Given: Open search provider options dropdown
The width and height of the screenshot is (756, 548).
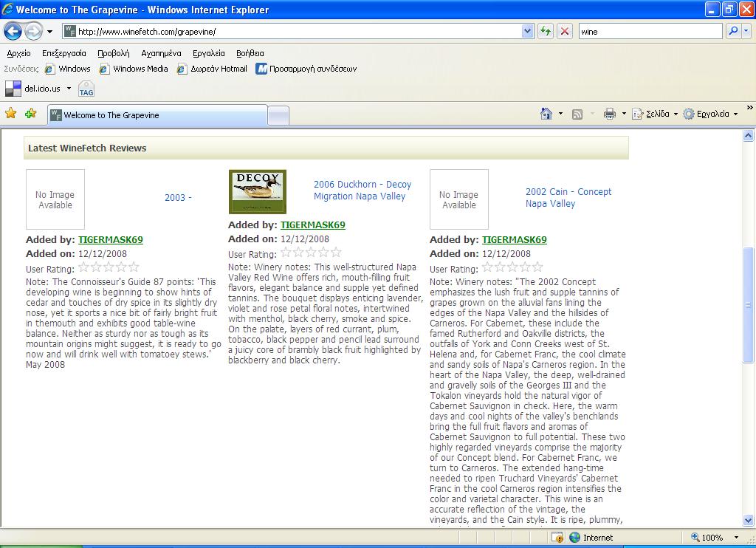Looking at the screenshot, I should (746, 31).
